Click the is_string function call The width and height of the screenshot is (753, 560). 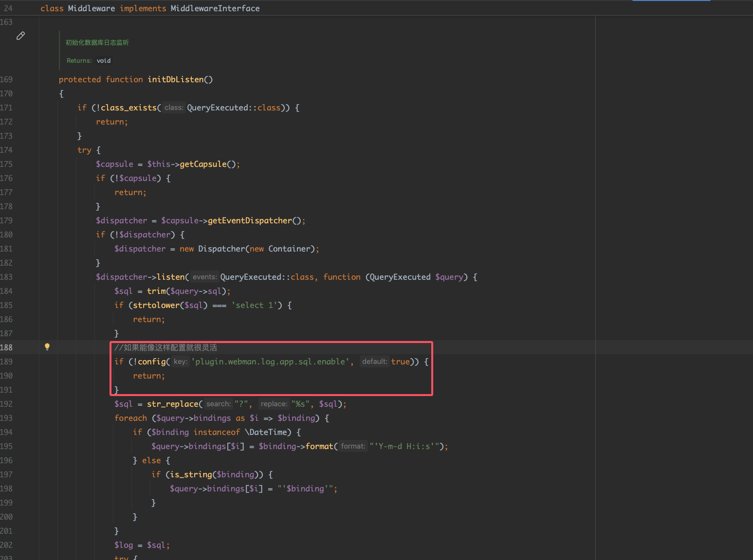pos(191,474)
